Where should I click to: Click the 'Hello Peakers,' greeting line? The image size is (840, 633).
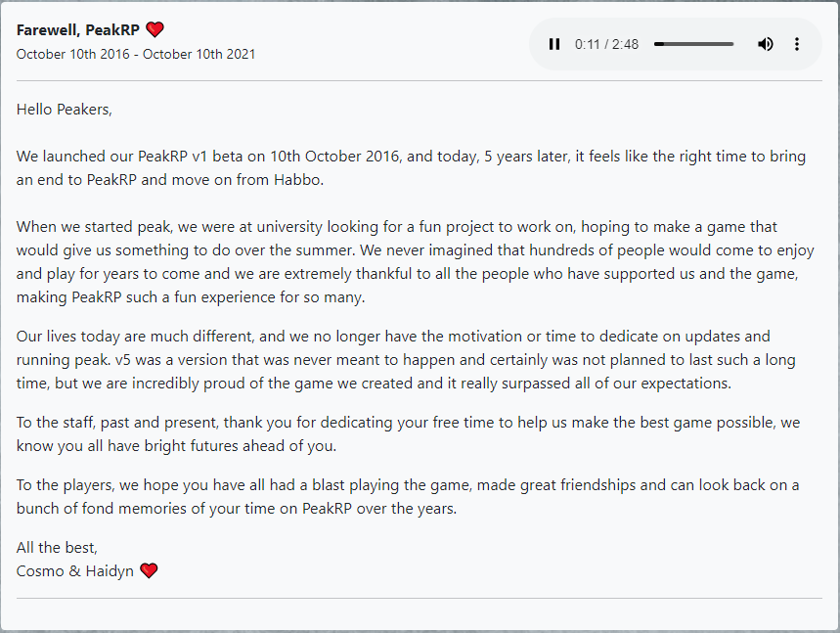click(65, 110)
